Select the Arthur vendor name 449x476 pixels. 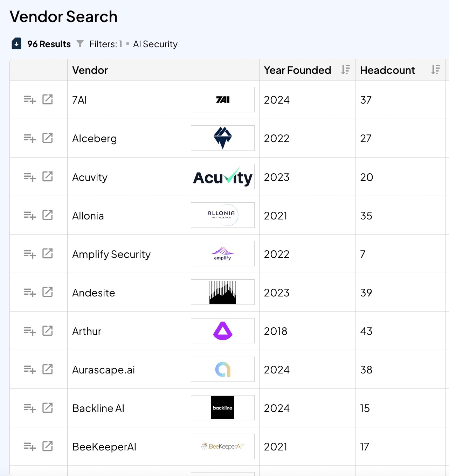tap(87, 331)
